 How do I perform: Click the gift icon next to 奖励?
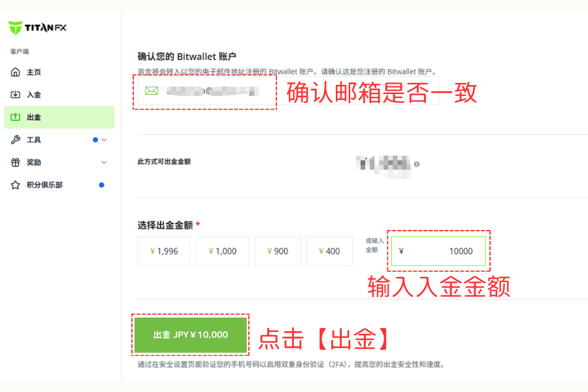pyautogui.click(x=15, y=162)
